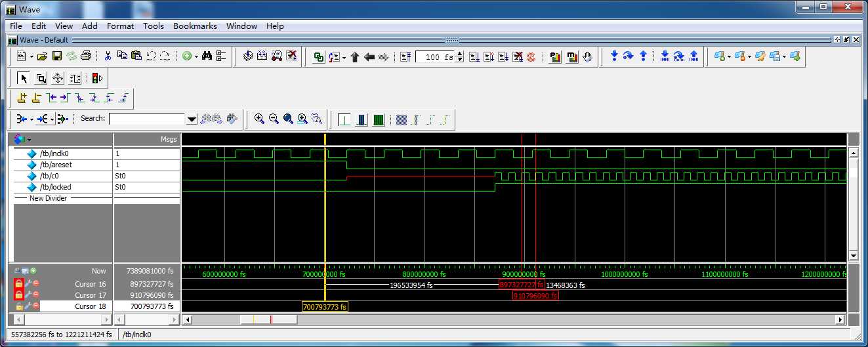Image resolution: width=868 pixels, height=347 pixels.
Task: Click the Delete Cursor icon
Action: [36, 98]
